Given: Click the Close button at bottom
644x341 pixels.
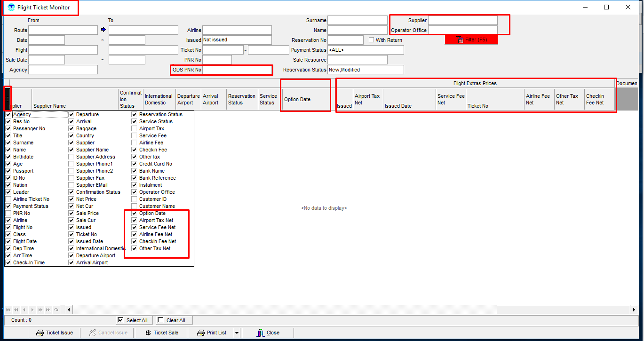Looking at the screenshot, I should (268, 333).
